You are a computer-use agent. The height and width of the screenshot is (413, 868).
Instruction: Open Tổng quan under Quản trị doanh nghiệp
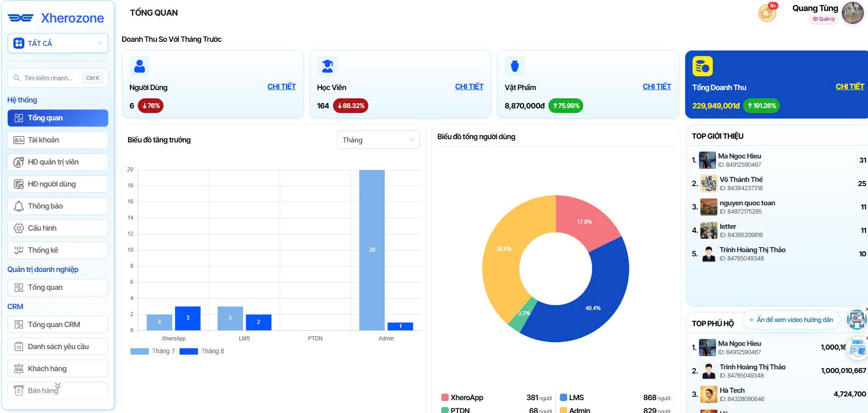tap(58, 288)
